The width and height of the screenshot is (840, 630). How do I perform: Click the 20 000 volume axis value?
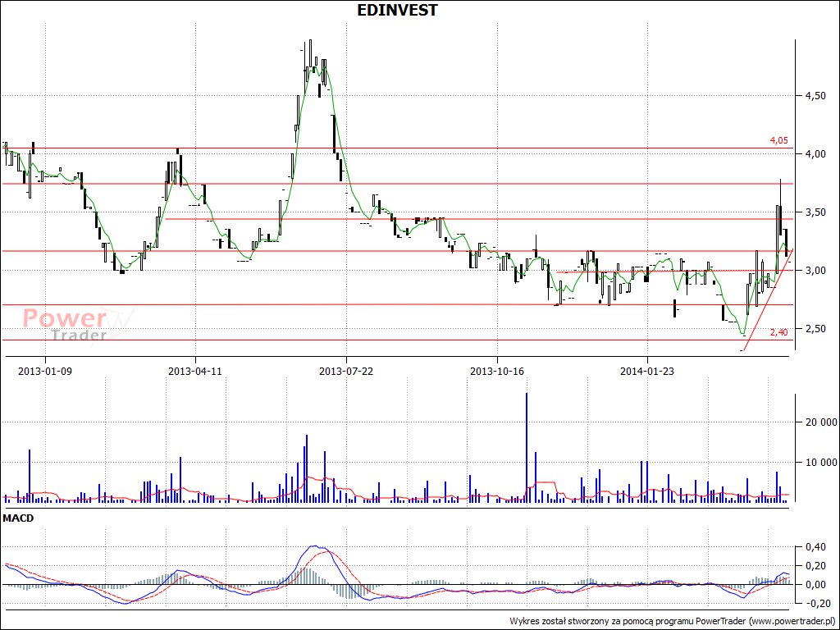pyautogui.click(x=820, y=422)
